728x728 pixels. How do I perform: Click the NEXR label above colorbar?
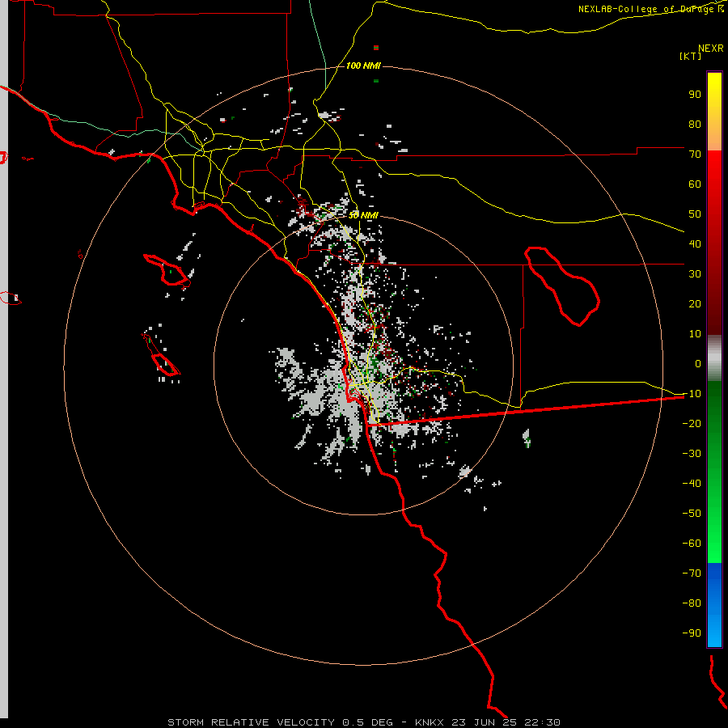(711, 49)
